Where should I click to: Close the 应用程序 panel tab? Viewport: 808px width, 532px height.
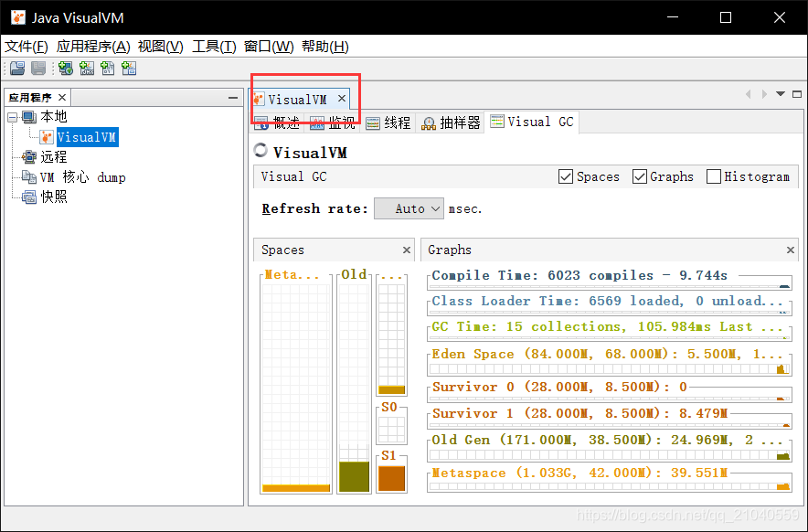62,98
